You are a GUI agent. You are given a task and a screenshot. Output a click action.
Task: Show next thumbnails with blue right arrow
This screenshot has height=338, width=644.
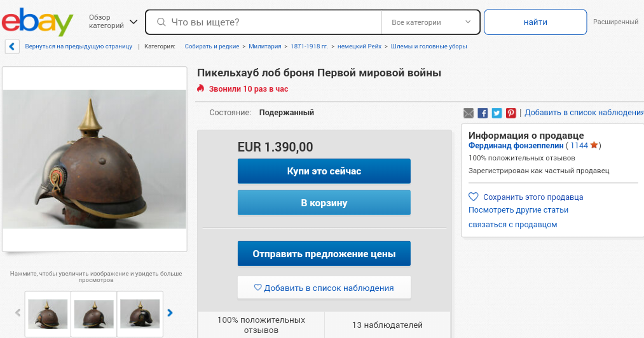tap(170, 313)
